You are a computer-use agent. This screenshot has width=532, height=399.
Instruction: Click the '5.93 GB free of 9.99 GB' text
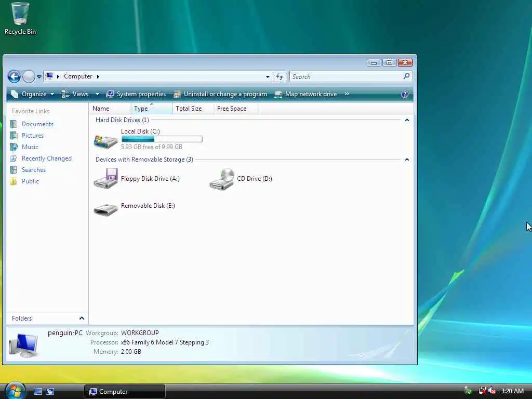point(151,147)
